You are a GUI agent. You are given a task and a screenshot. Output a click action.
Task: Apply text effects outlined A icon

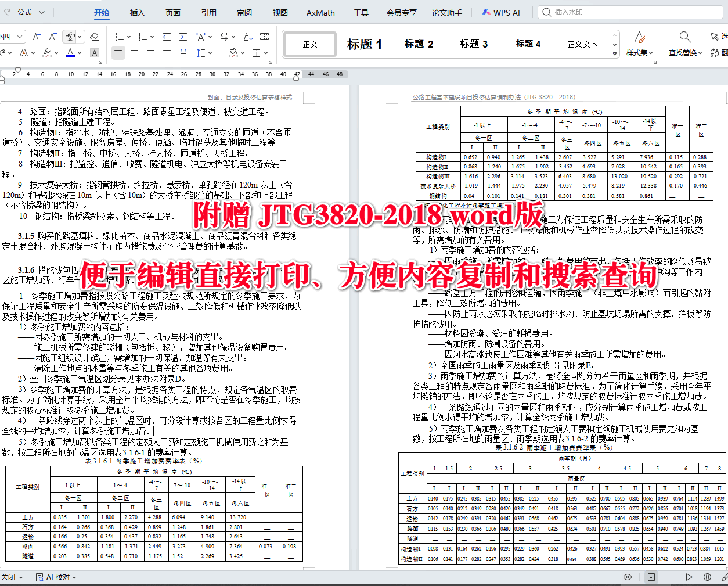23,53
